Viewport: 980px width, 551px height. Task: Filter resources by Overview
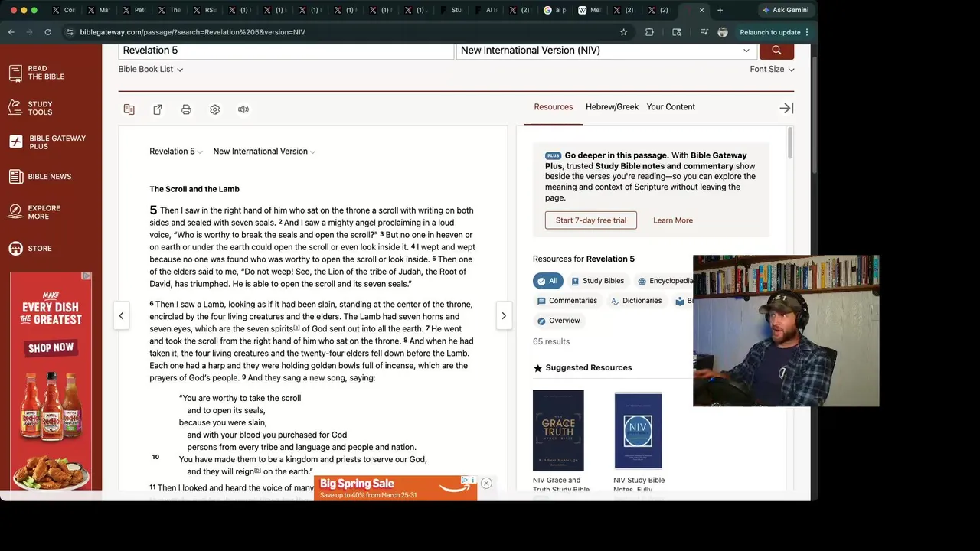point(558,321)
